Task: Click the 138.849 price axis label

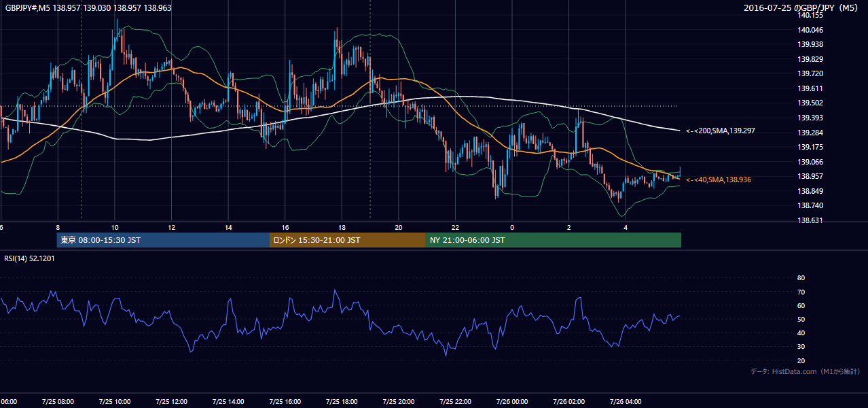Action: [810, 191]
